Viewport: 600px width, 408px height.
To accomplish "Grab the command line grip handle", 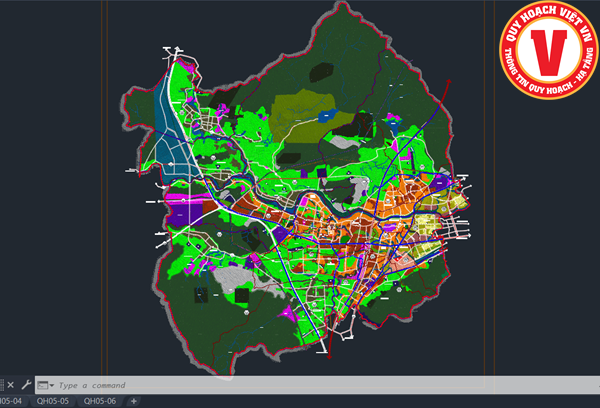I will click(x=1, y=384).
